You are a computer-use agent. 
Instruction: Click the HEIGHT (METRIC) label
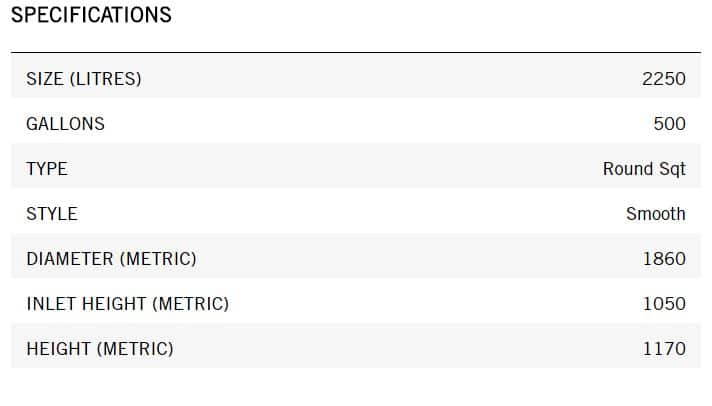pyautogui.click(x=100, y=349)
